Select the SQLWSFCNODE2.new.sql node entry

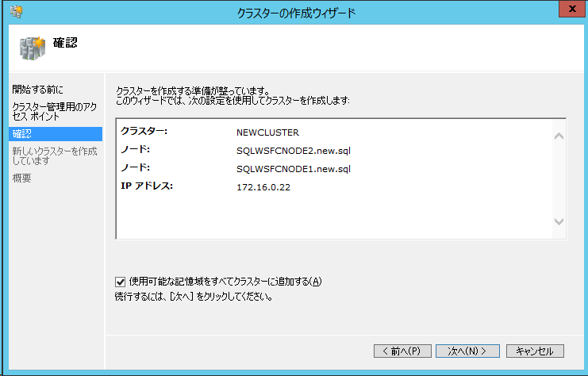tap(293, 150)
